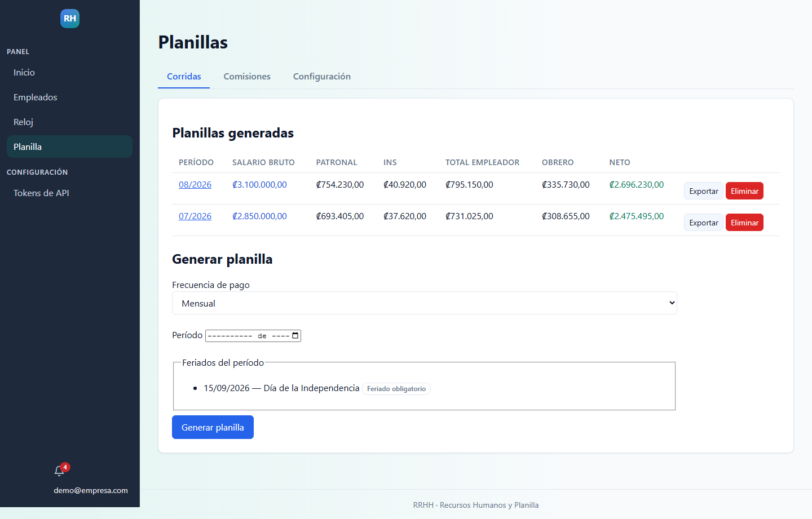Click the Feriado obligatorio badge
This screenshot has width=812, height=519.
click(x=396, y=389)
